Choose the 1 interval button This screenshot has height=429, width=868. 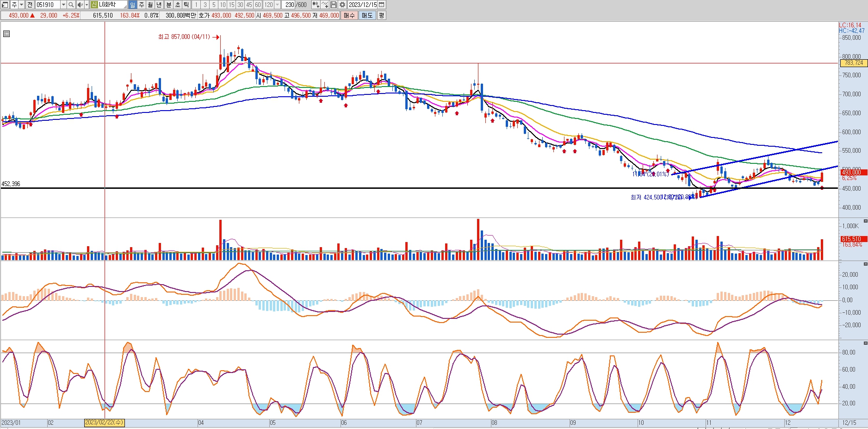pos(196,5)
